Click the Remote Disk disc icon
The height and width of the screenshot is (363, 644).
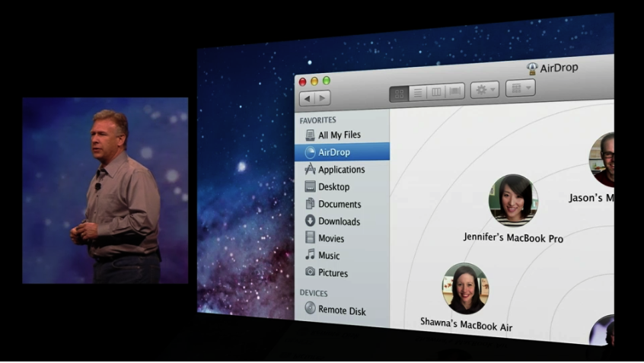click(310, 307)
